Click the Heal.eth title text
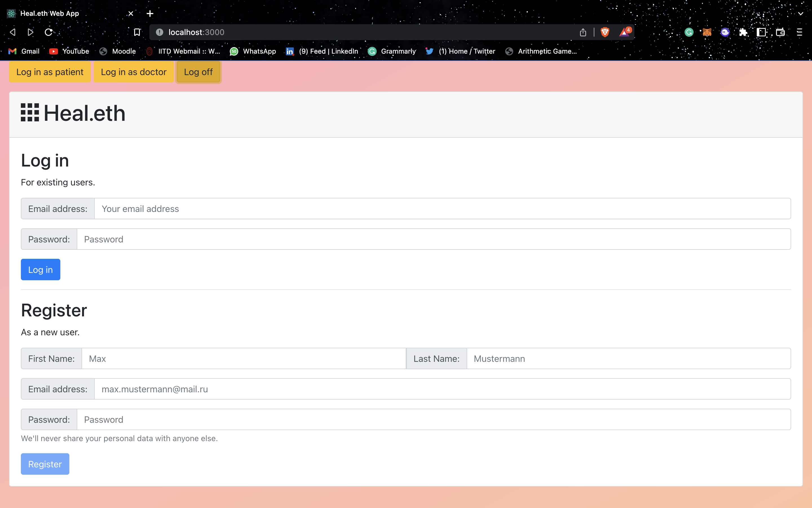Viewport: 812px width, 508px height. click(x=85, y=113)
